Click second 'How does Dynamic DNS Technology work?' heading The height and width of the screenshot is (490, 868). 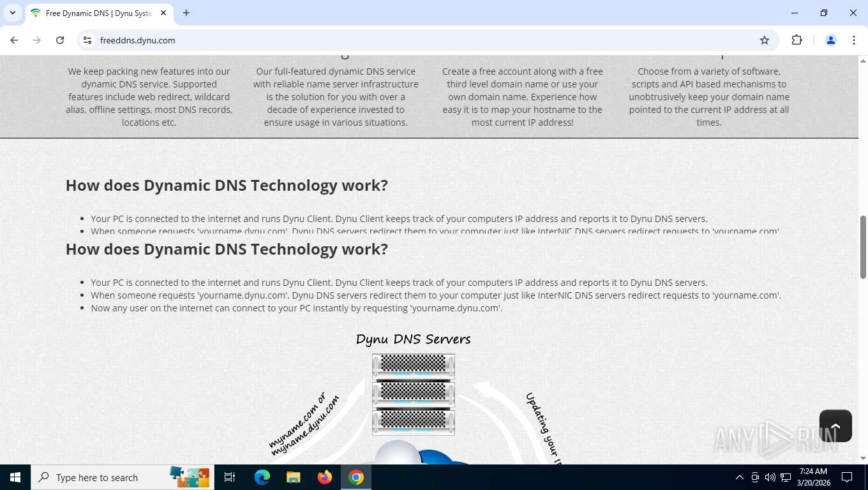tap(227, 249)
